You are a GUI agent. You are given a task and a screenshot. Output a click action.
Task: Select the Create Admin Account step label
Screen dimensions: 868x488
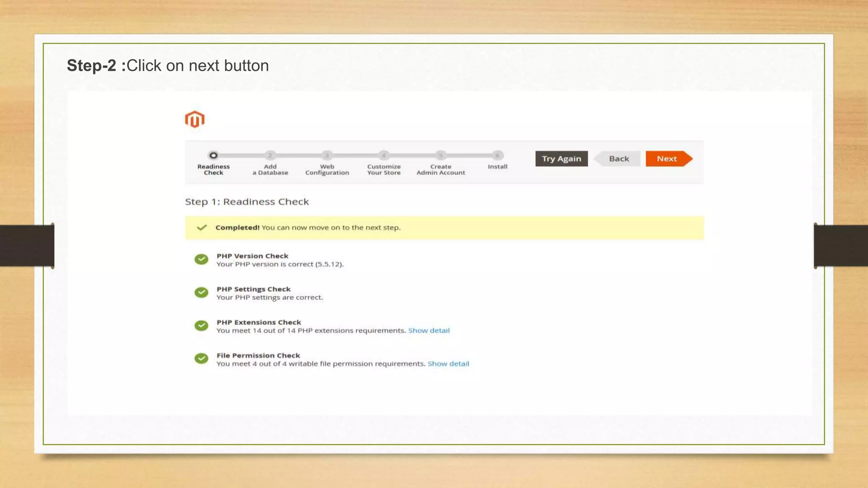440,169
